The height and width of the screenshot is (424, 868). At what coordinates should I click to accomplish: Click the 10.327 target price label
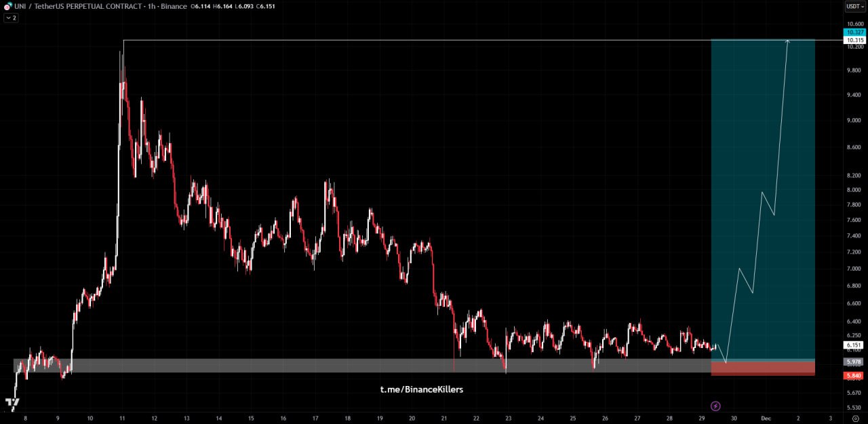coord(853,33)
